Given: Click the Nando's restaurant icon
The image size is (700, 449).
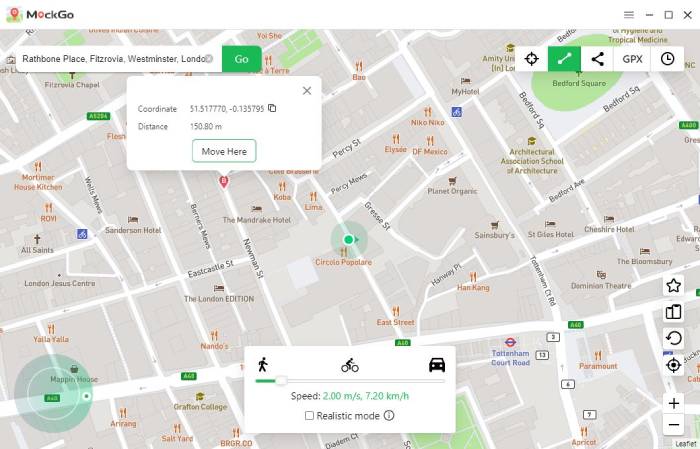Looking at the screenshot, I should click(214, 335).
